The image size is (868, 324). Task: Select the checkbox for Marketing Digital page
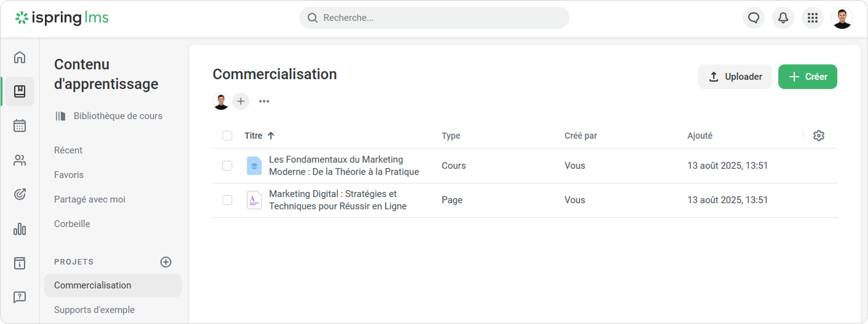[227, 200]
